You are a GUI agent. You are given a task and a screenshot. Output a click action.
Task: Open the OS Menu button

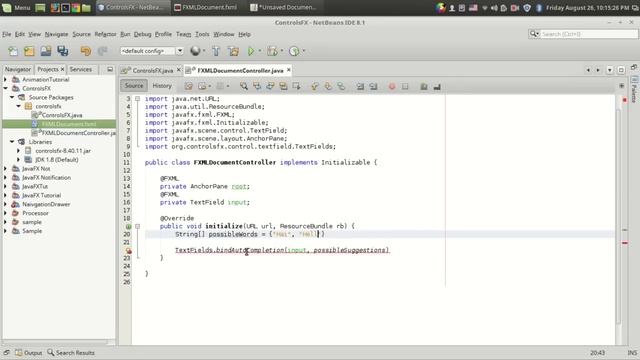(x=16, y=7)
